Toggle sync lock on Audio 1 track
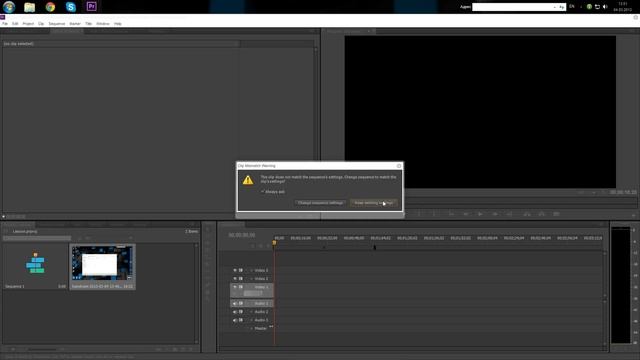Screen dimensions: 640x360 coord(241,303)
